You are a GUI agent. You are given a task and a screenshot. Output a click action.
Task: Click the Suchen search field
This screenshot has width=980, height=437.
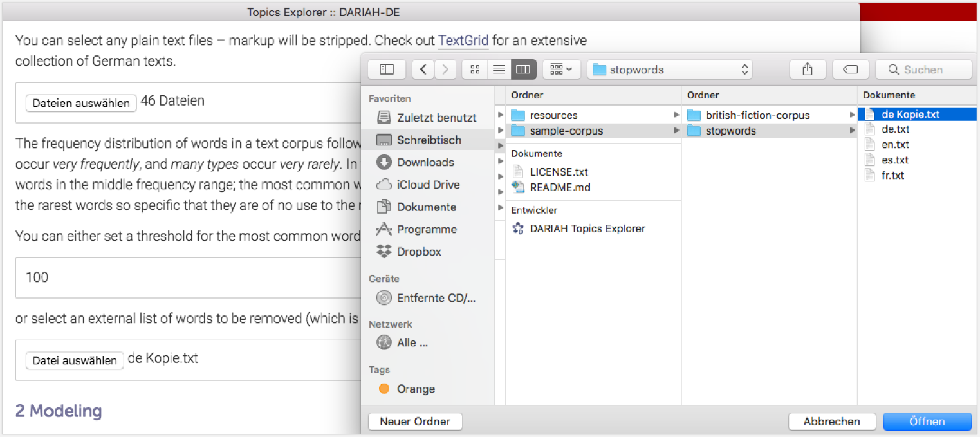pos(923,70)
